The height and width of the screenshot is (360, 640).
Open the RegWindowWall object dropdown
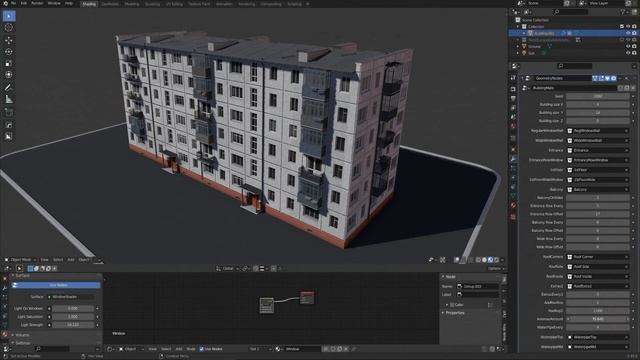(x=598, y=131)
